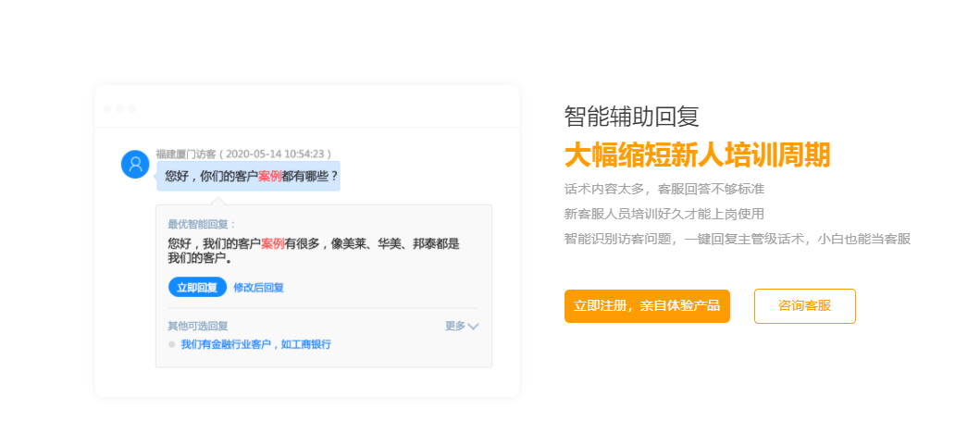The image size is (980, 433).
Task: Click the visitor name 福建厦门访客 timestamp line
Action: 243,154
